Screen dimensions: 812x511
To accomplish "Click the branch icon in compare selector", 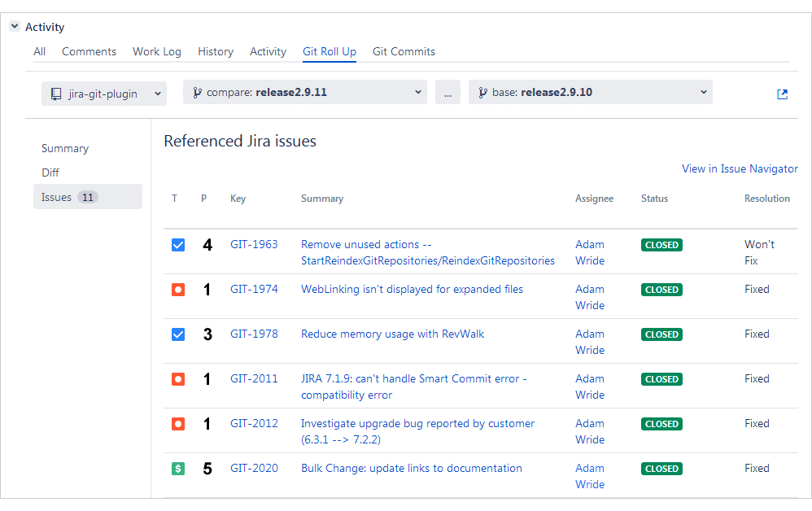I will pos(197,93).
